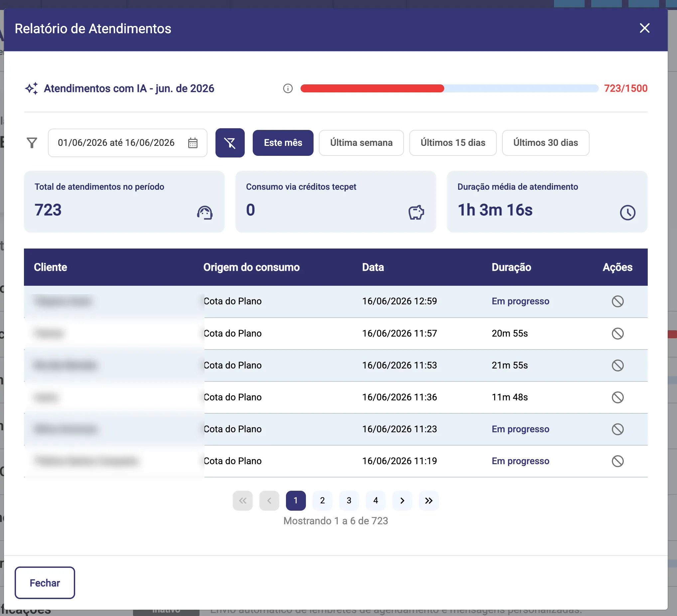Go to pagination page 4
Image resolution: width=677 pixels, height=616 pixels.
tap(375, 501)
